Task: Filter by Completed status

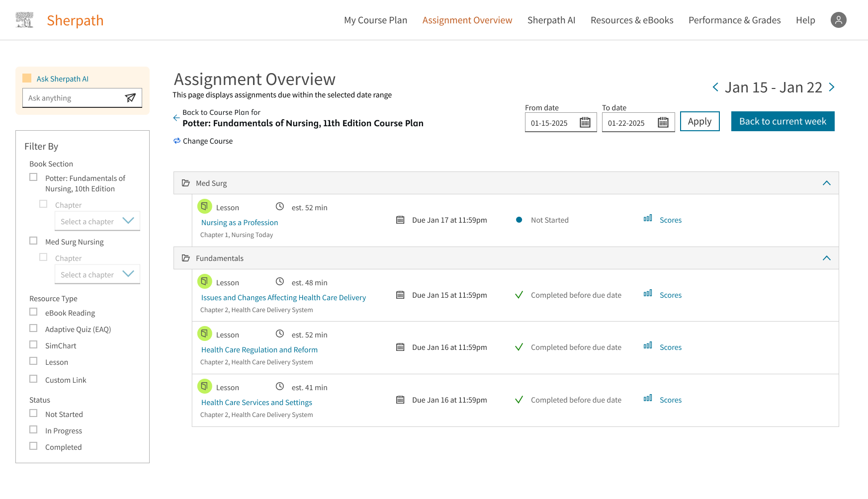Action: [33, 446]
